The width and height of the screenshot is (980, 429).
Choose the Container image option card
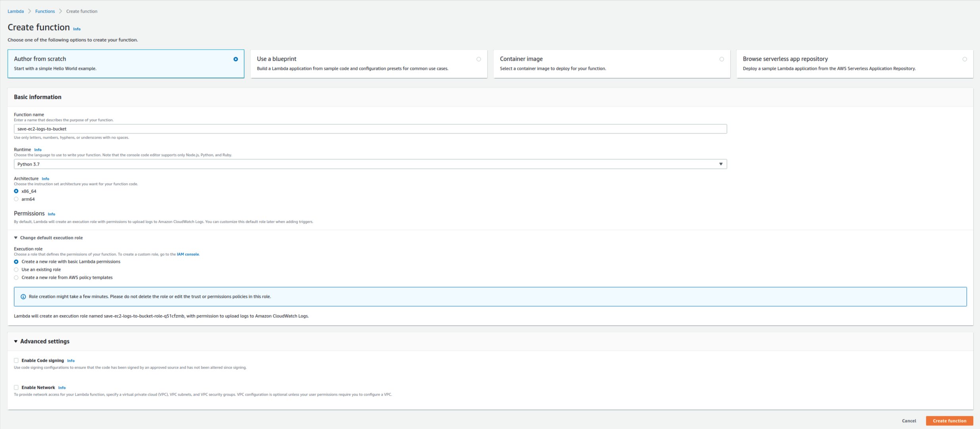pos(612,64)
